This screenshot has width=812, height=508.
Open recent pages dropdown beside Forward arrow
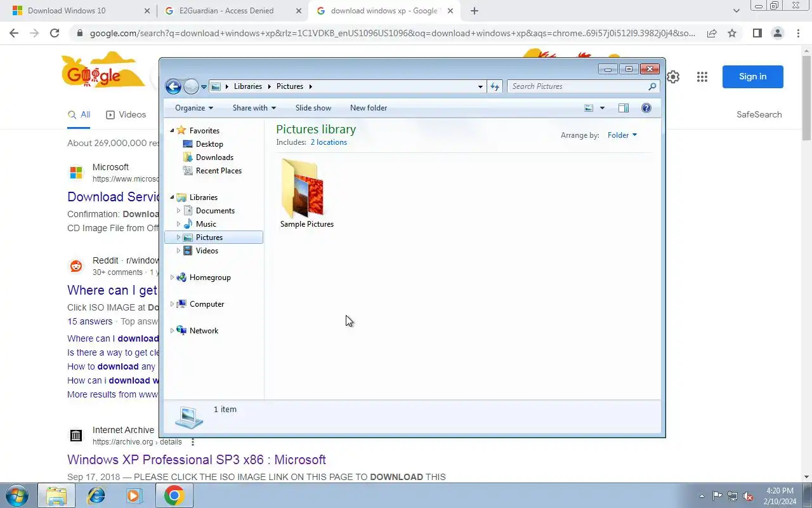point(204,87)
